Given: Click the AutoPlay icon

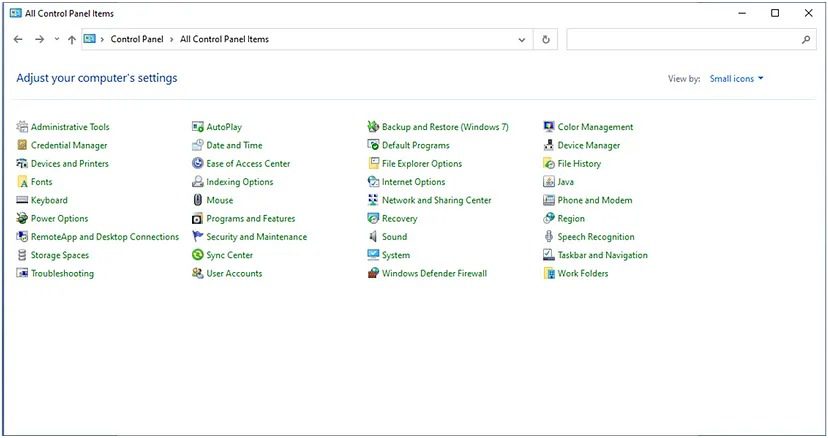Looking at the screenshot, I should point(197,127).
